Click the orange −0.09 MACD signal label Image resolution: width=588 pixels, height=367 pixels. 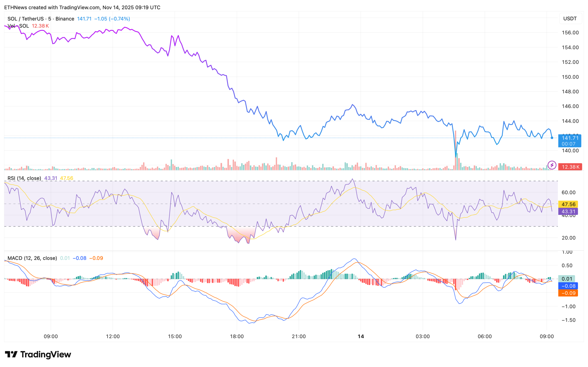[x=568, y=293]
